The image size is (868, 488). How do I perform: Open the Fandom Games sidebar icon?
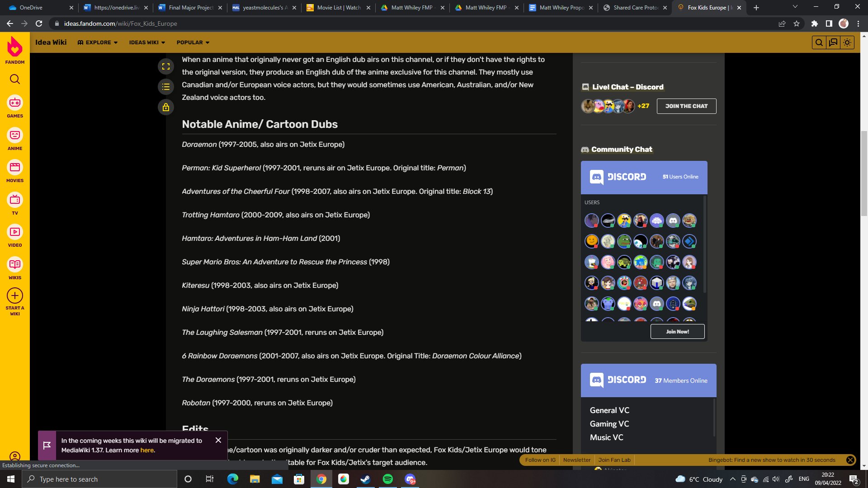point(15,103)
